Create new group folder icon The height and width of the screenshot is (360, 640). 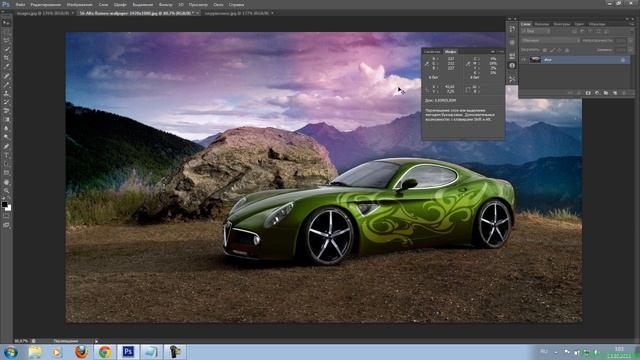click(x=606, y=93)
